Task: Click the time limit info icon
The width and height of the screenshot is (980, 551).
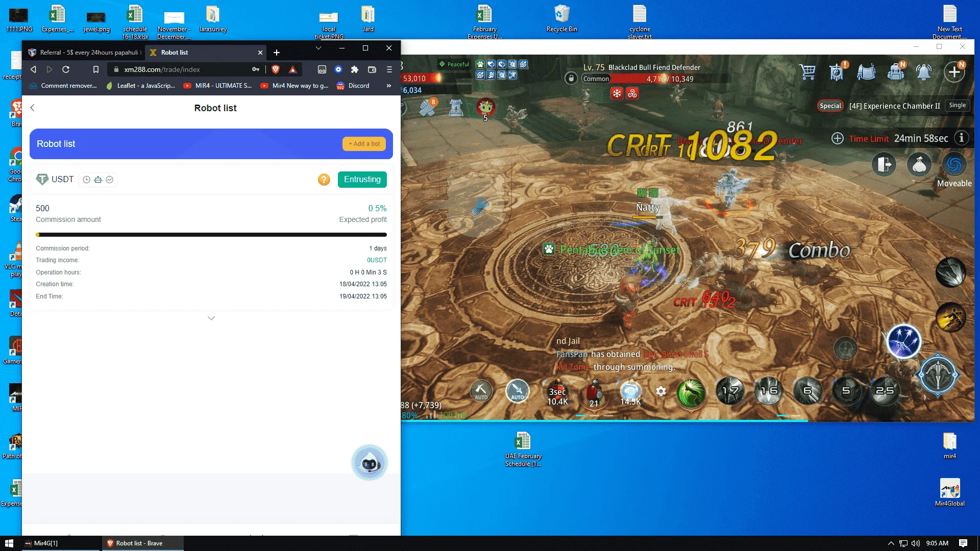Action: (x=962, y=138)
